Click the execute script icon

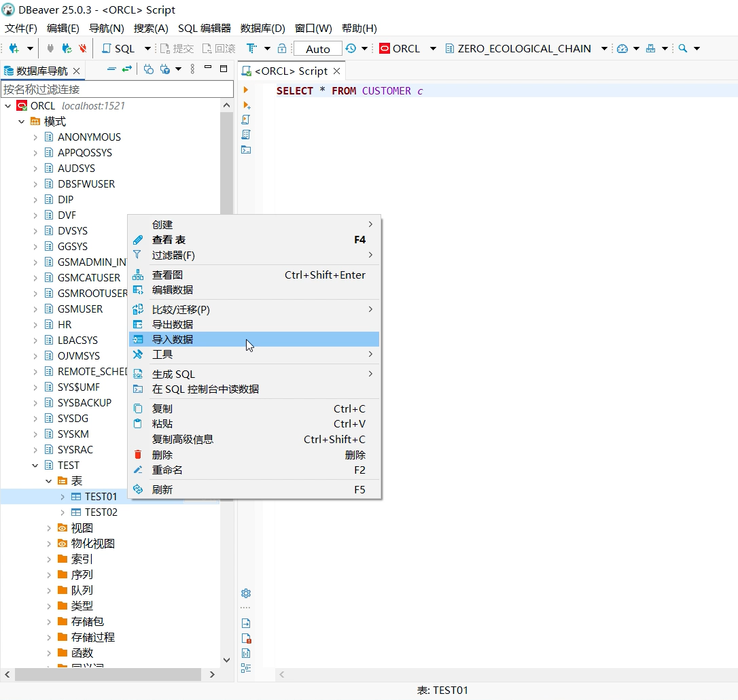point(246,120)
